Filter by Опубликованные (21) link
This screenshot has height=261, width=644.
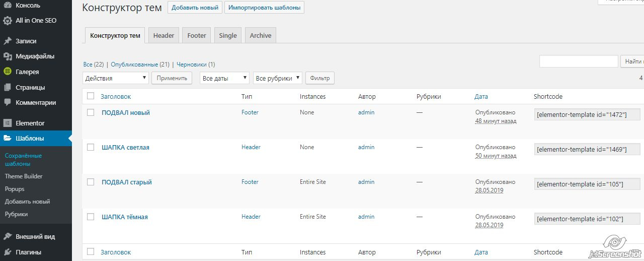(x=140, y=64)
